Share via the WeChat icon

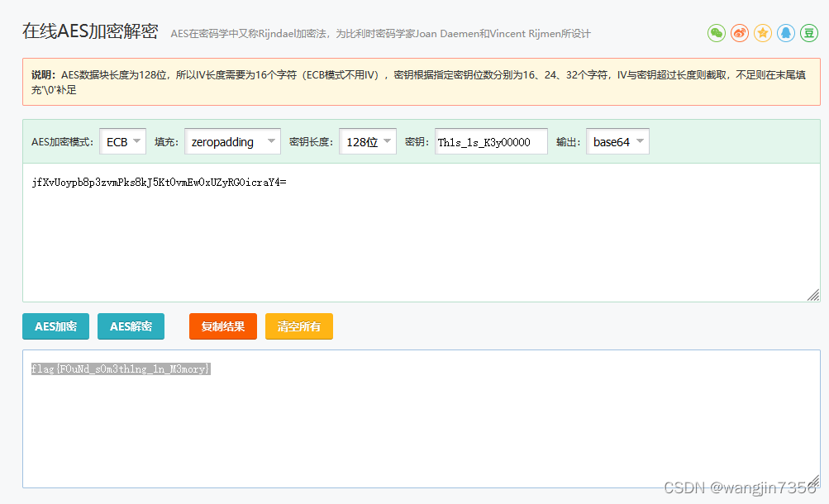(x=715, y=33)
